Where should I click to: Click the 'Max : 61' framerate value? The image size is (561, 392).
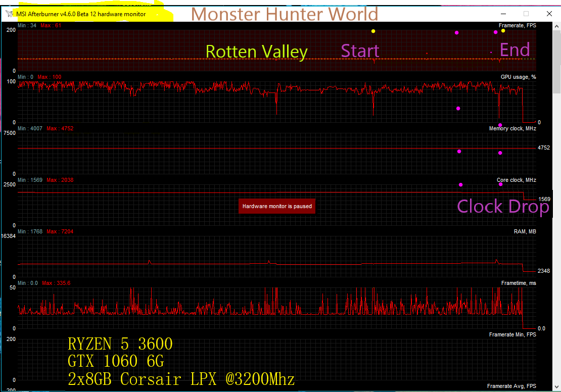click(51, 25)
